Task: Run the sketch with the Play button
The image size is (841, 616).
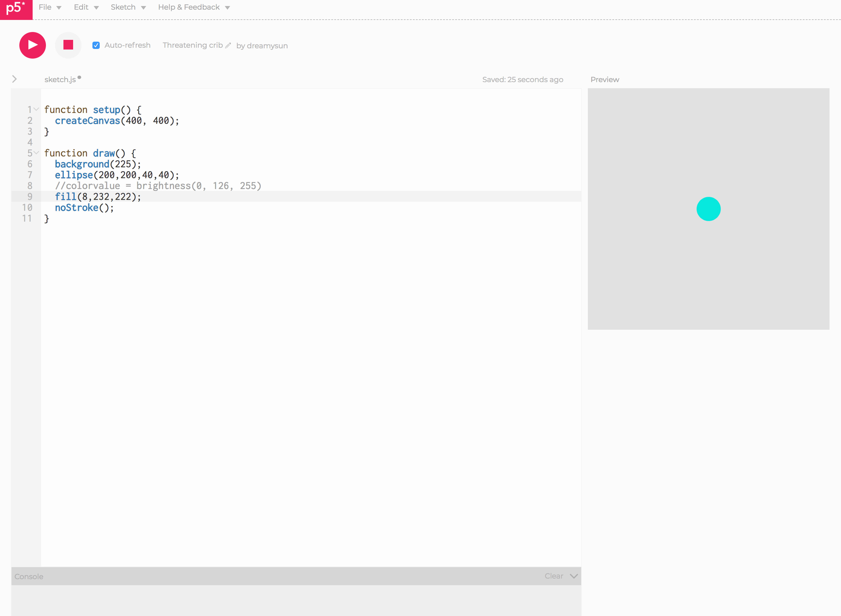Action: 33,45
